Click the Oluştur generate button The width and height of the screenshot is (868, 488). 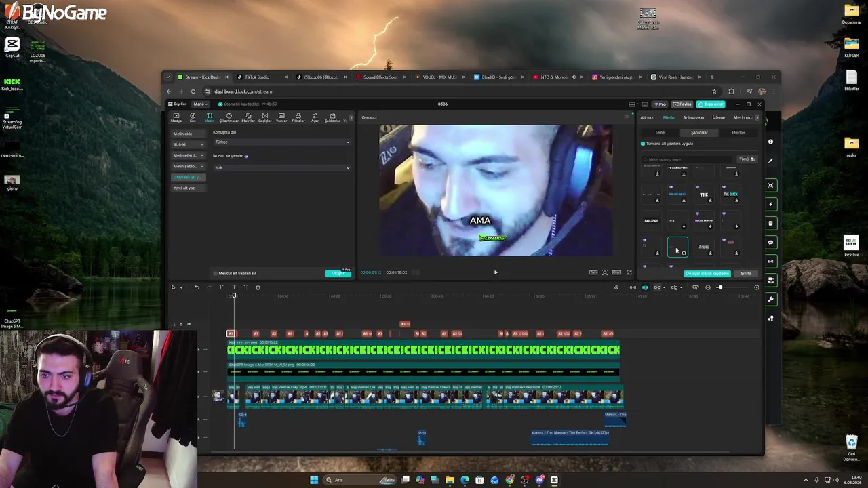pos(338,273)
